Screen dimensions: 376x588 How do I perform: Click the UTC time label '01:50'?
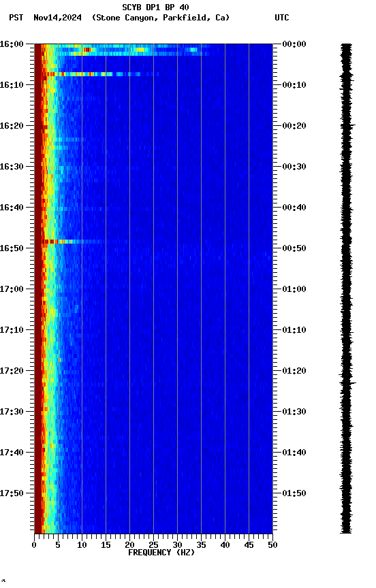tap(294, 494)
